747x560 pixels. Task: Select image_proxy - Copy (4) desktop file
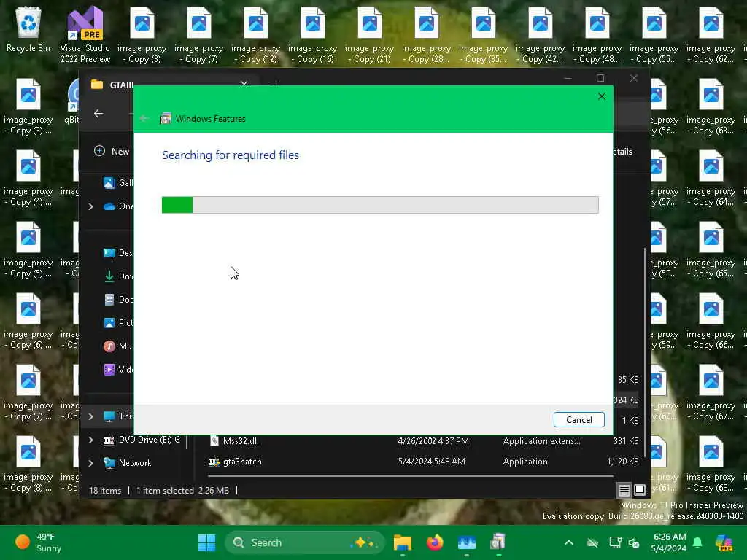point(28,178)
